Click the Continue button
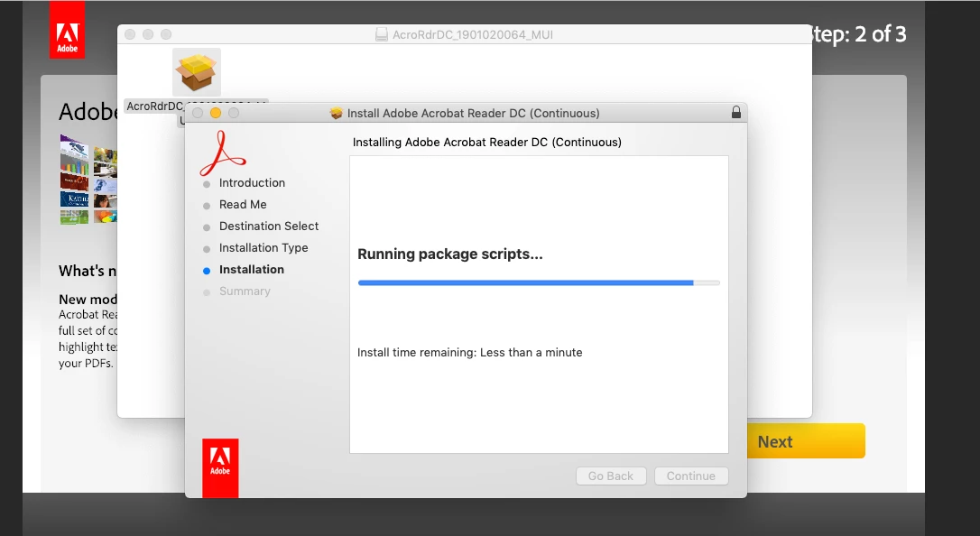Viewport: 980px width, 536px height. (x=690, y=476)
